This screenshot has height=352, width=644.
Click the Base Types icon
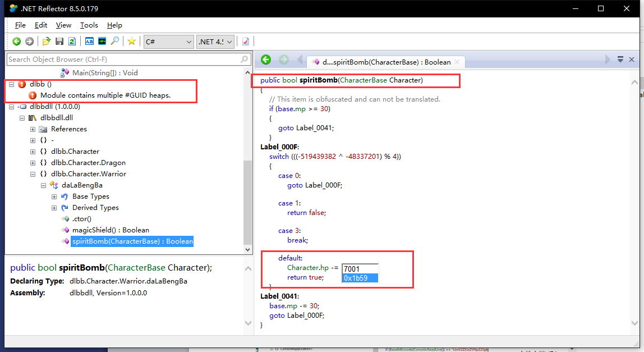coord(65,196)
